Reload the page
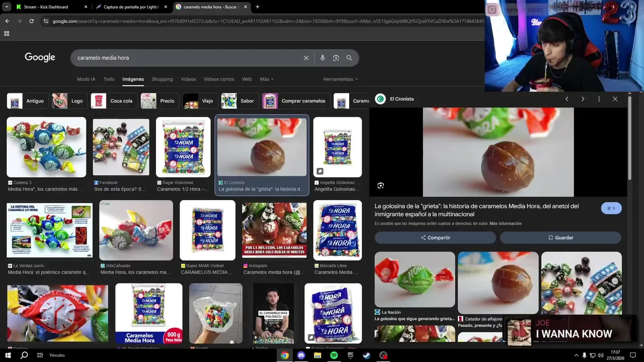644x362 pixels. coord(31,21)
